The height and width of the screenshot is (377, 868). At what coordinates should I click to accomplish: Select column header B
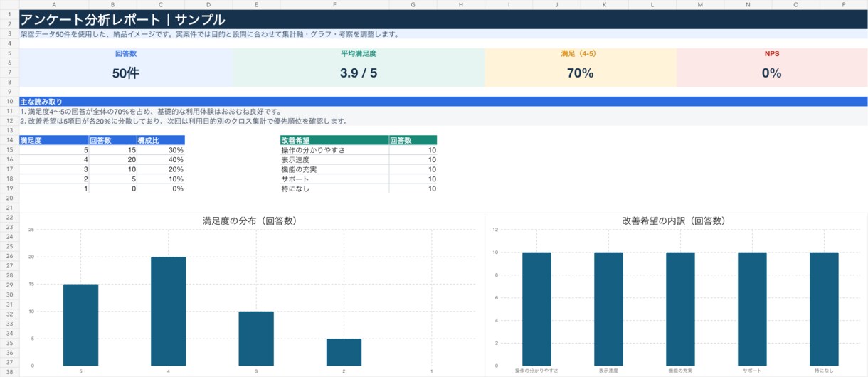point(113,5)
